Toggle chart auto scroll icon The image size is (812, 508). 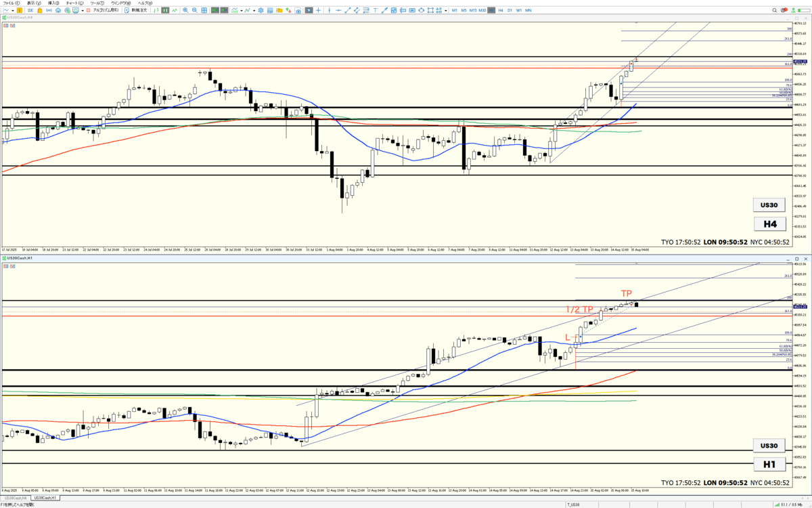[x=214, y=10]
